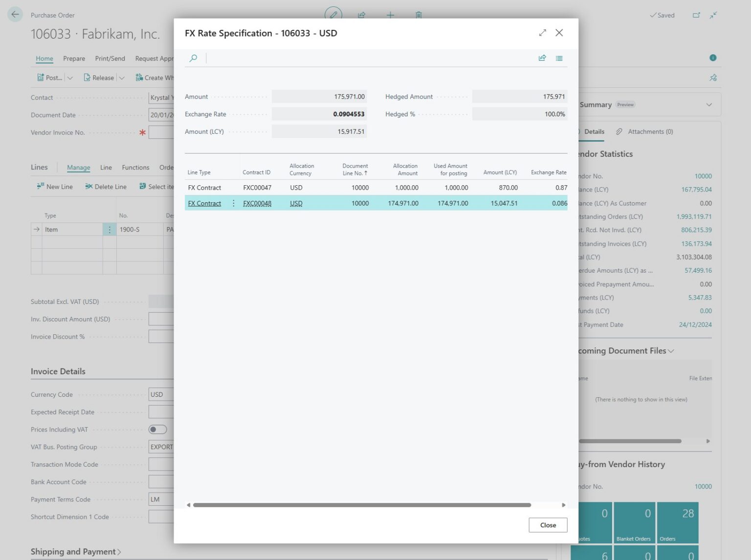This screenshot has width=751, height=560.
Task: Open the three-dot menu on FXC00048 row
Action: click(233, 203)
